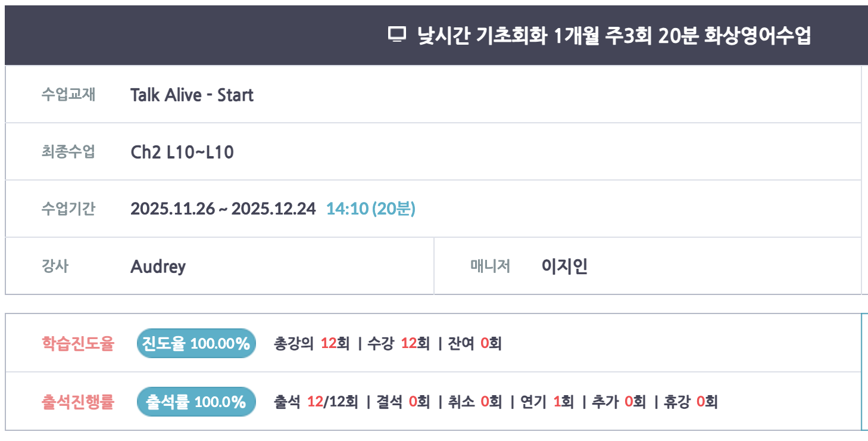Select the textbook name Talk Alive - Start

pyautogui.click(x=192, y=95)
